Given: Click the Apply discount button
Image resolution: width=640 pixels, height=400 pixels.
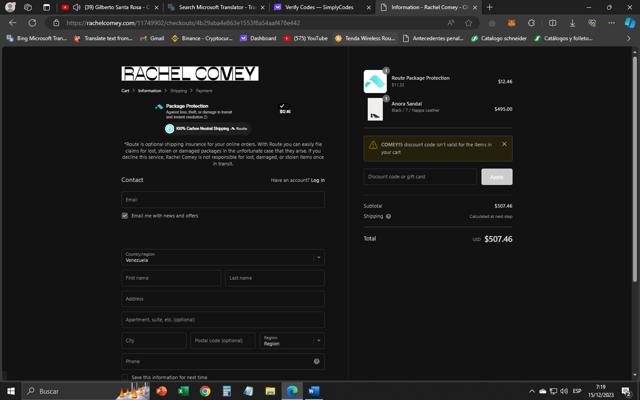Looking at the screenshot, I should pyautogui.click(x=497, y=177).
